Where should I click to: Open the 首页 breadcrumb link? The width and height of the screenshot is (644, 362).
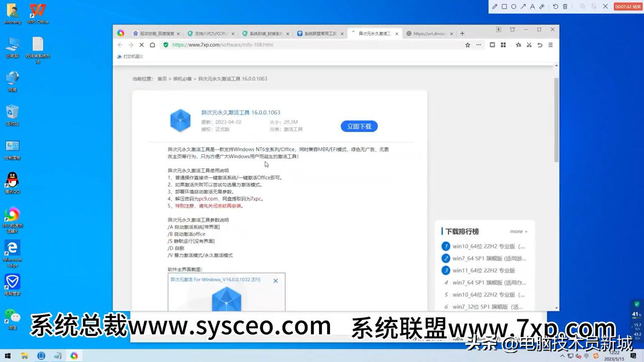162,78
